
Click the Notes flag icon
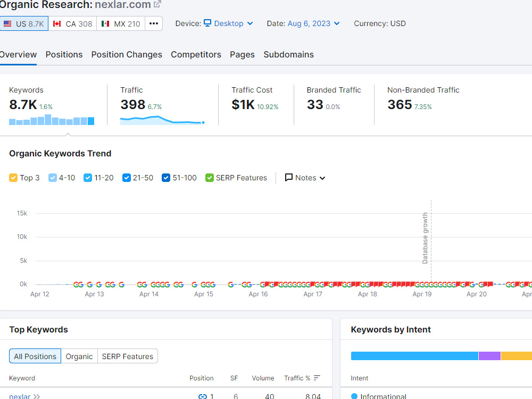289,178
